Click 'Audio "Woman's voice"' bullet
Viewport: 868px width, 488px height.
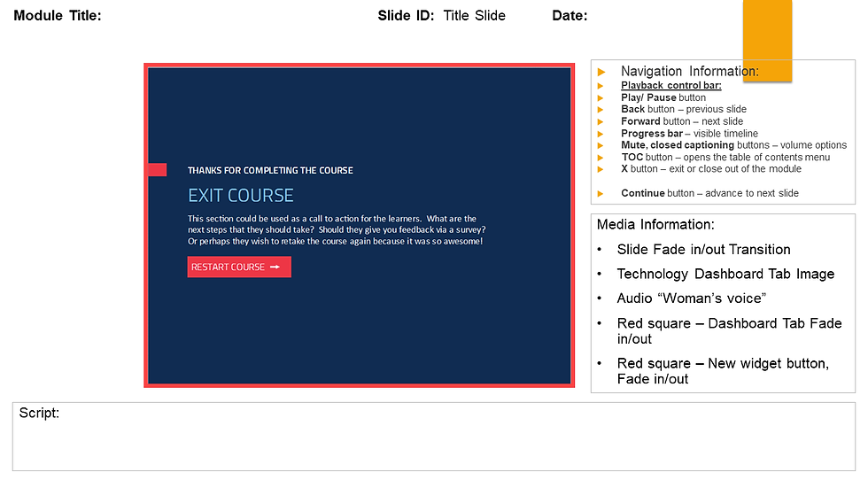click(x=692, y=298)
